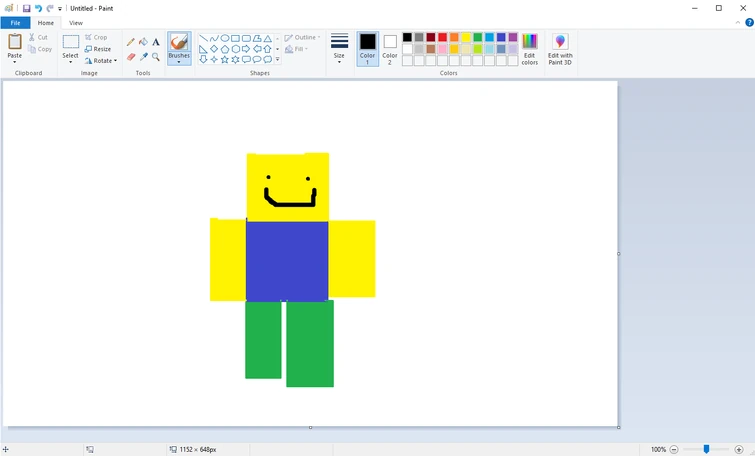The image size is (755, 456).
Task: Open the Paste dropdown arrow
Action: [x=14, y=62]
